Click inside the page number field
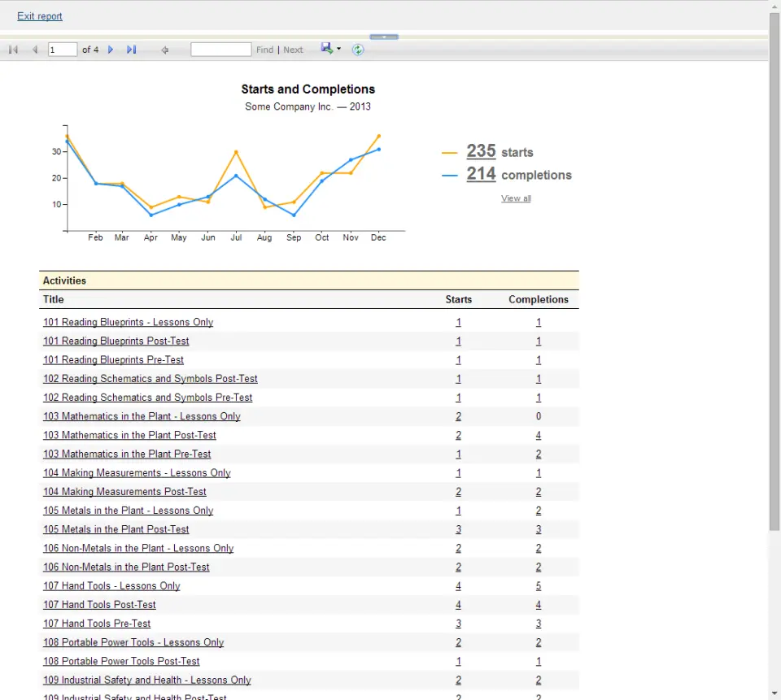This screenshot has width=781, height=700. coord(62,49)
